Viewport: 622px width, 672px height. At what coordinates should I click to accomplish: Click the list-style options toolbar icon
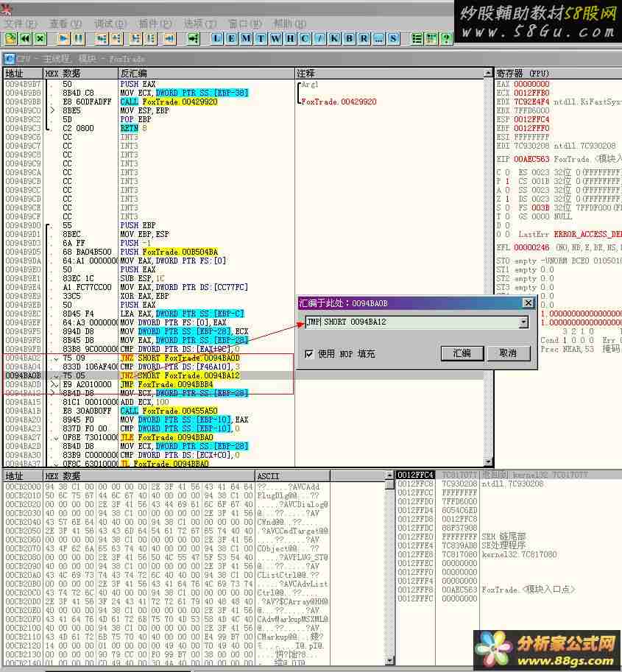(x=417, y=38)
